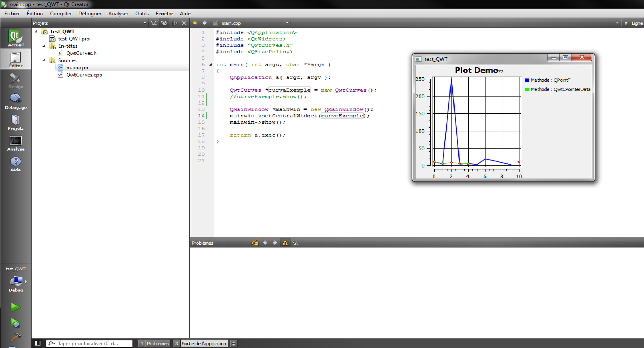Open the Design mode
This screenshot has height=348, width=644.
point(16,80)
